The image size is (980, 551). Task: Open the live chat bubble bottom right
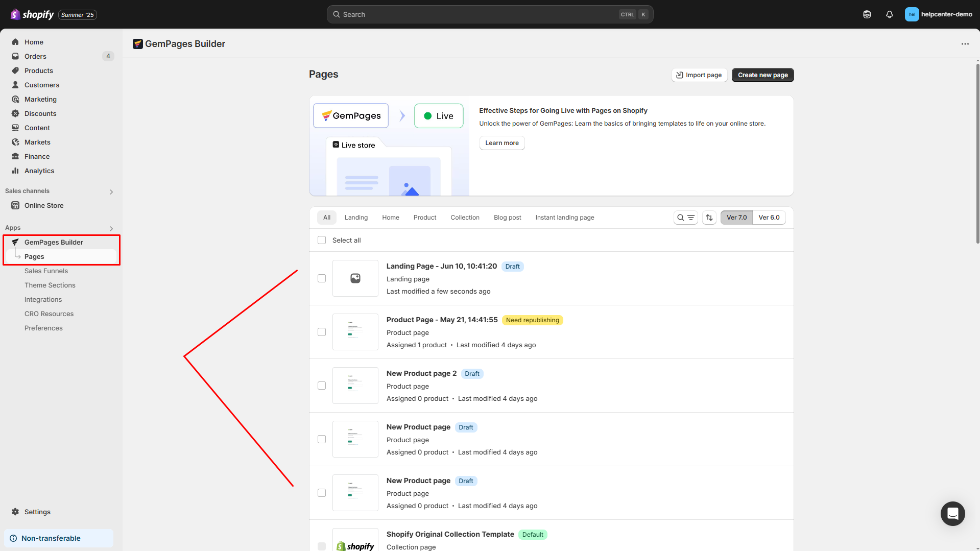tap(952, 514)
